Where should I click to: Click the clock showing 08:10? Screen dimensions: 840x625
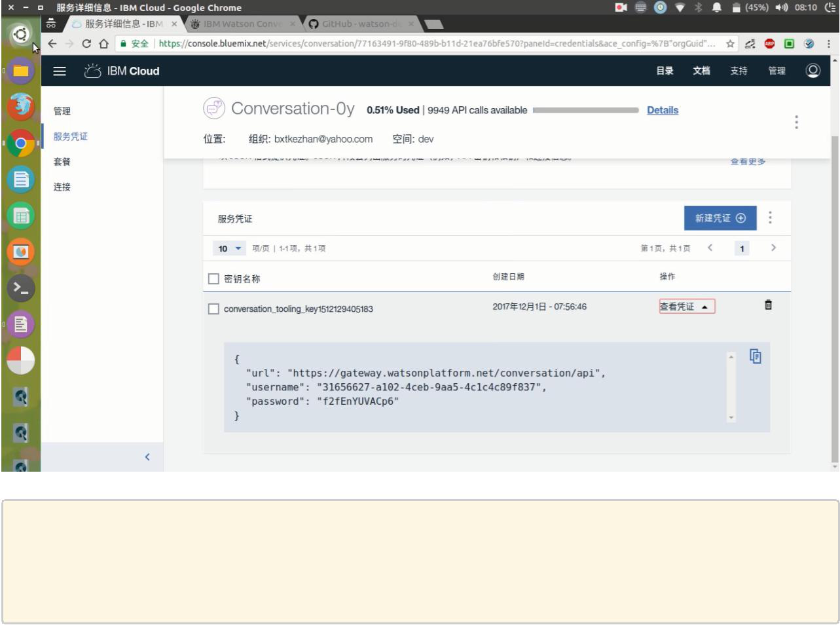[805, 7]
